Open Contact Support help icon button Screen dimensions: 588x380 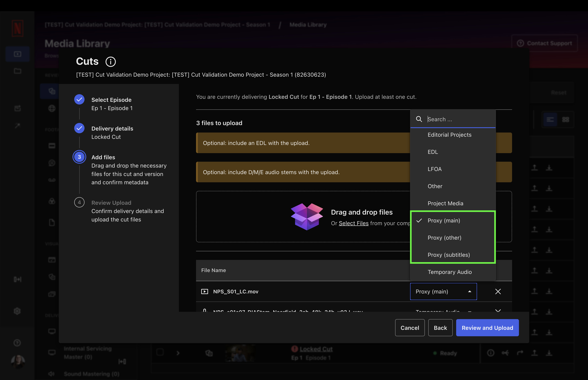pos(544,43)
